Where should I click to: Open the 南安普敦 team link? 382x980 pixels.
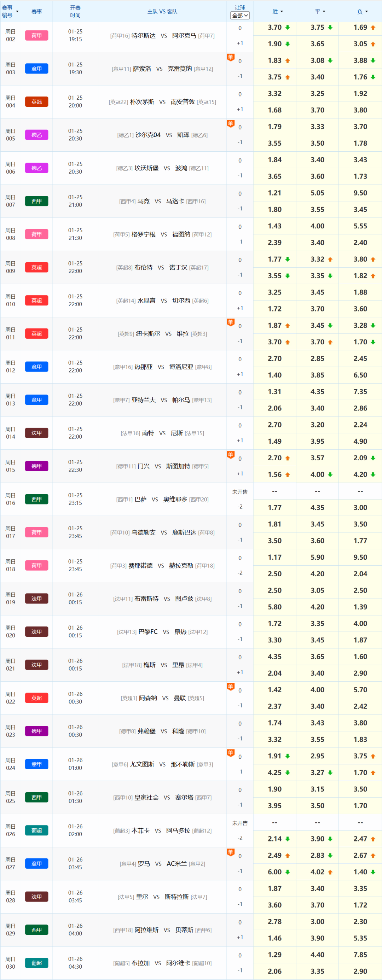pos(183,101)
